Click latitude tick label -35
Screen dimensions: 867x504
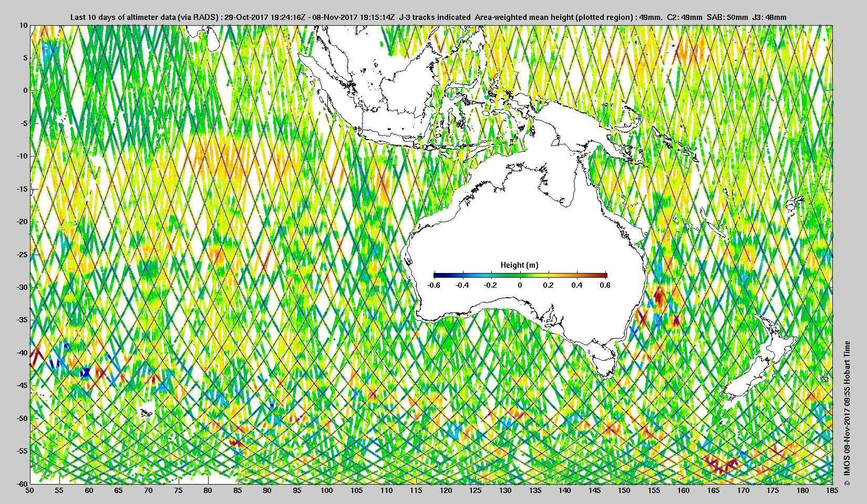(x=23, y=320)
